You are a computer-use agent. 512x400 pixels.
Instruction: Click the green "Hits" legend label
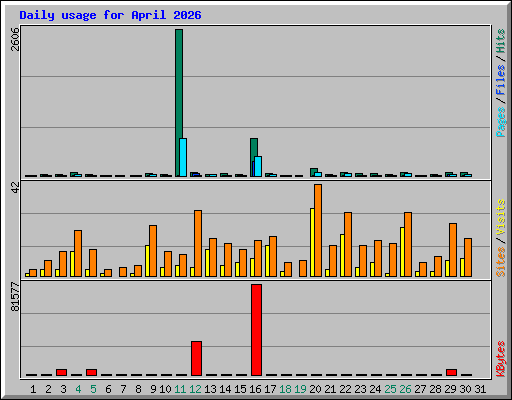(x=501, y=41)
